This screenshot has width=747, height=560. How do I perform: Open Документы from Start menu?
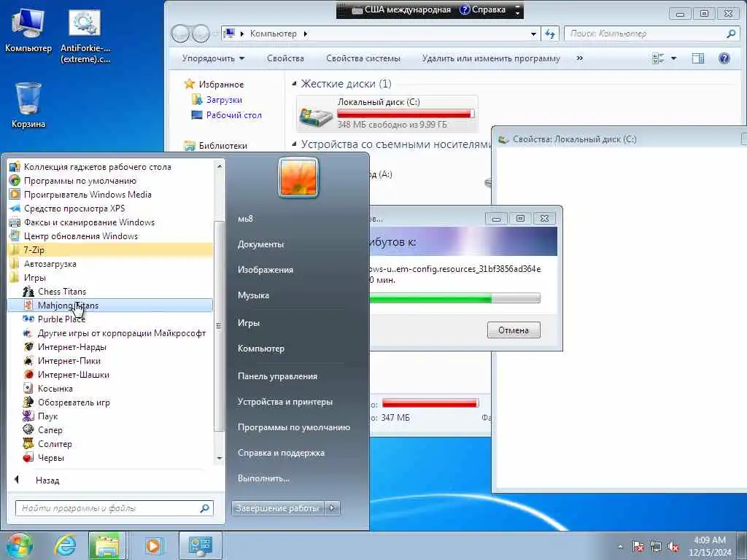coord(260,244)
